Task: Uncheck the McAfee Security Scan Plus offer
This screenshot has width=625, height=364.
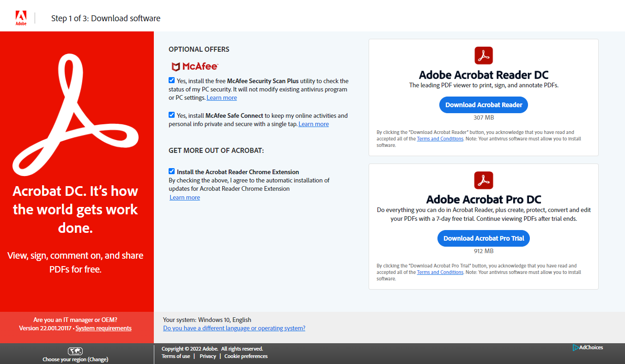Action: (172, 80)
